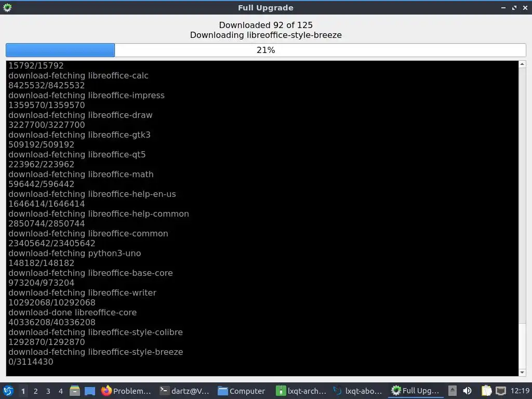
Task: Click the "download-fetching libreoffice-qt5" log line
Action: click(x=77, y=154)
